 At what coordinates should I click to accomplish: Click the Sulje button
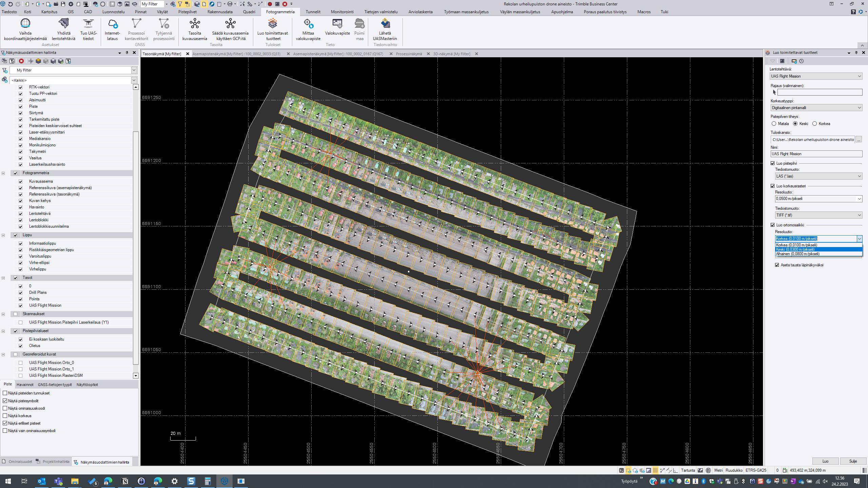tap(853, 461)
